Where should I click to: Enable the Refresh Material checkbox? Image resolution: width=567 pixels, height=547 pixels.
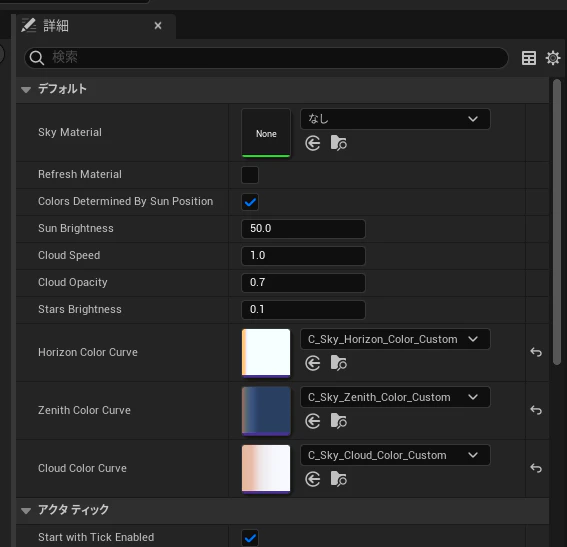coord(250,175)
